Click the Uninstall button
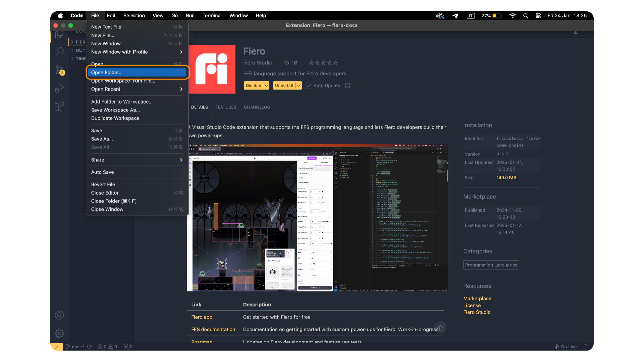 (x=284, y=86)
